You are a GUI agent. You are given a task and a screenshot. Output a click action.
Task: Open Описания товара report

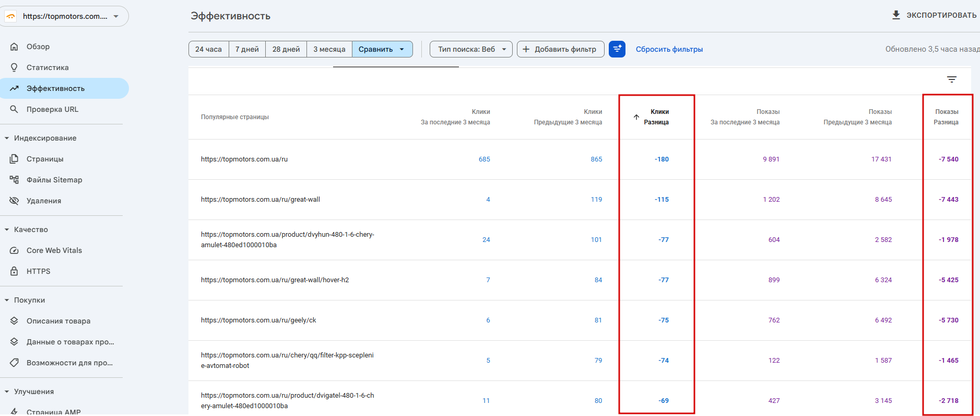58,321
